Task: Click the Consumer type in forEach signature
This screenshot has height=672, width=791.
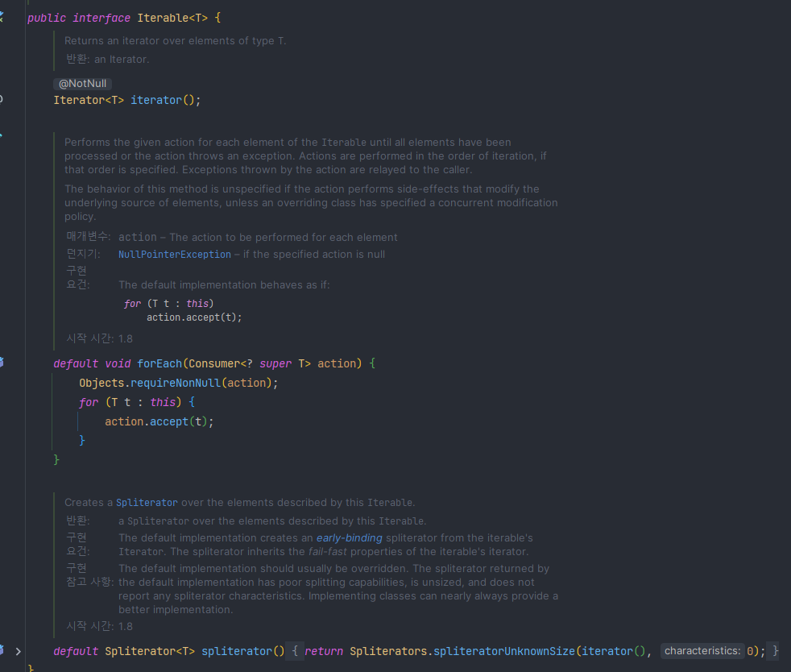Action: click(x=214, y=363)
